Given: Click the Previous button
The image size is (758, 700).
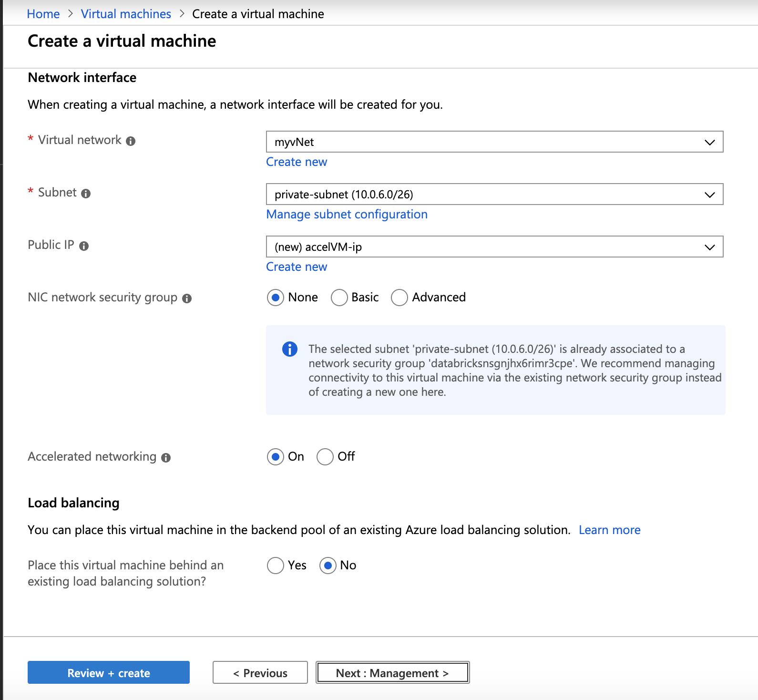Looking at the screenshot, I should click(x=260, y=672).
